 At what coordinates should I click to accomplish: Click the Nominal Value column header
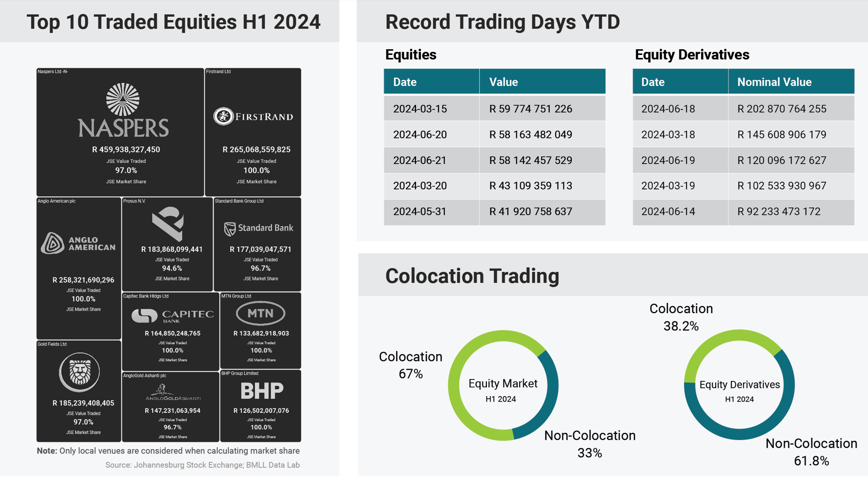coord(791,81)
